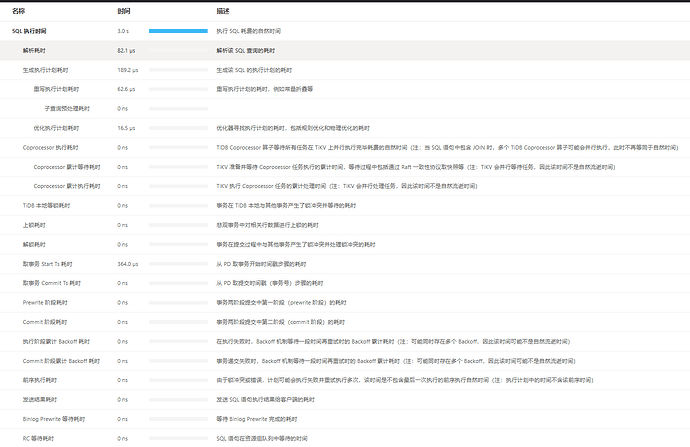Viewport: 690px width, 447px height.
Task: Click description 解析该 SQL 查询的耗时
Action: click(246, 51)
